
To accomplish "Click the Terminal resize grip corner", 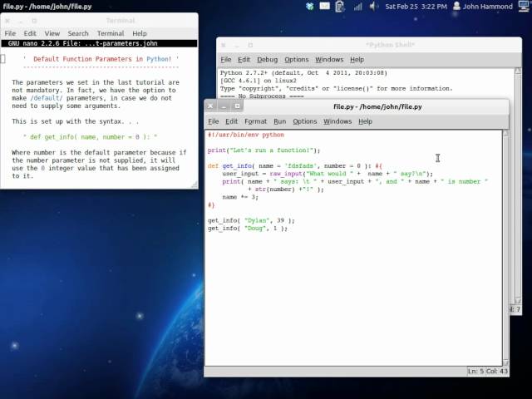I will pyautogui.click(x=195, y=185).
